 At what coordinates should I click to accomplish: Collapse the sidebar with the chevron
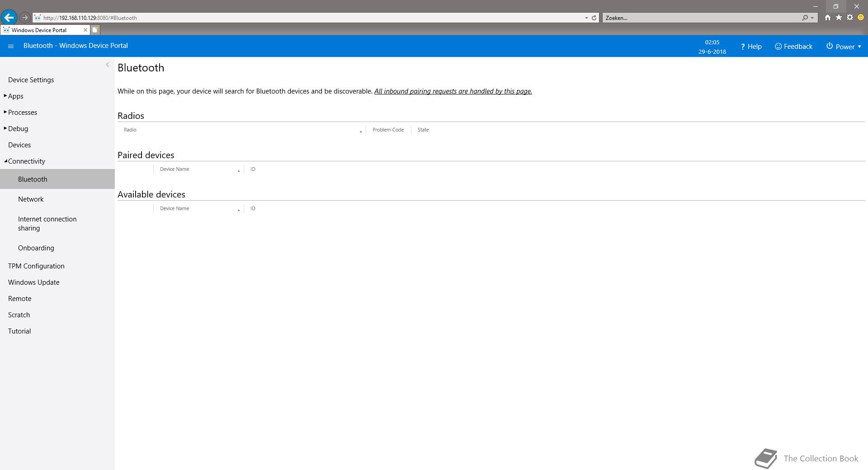(x=108, y=65)
